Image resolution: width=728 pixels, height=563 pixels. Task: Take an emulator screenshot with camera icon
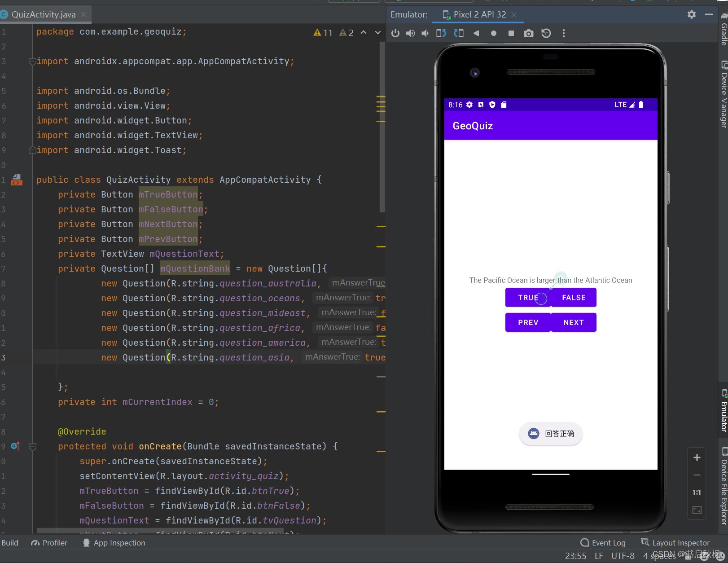point(528,33)
